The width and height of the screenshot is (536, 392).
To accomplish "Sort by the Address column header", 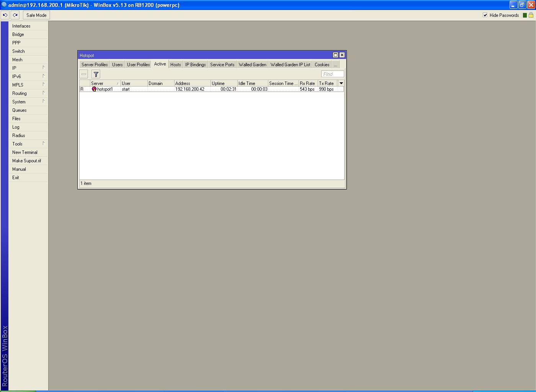I will click(193, 83).
